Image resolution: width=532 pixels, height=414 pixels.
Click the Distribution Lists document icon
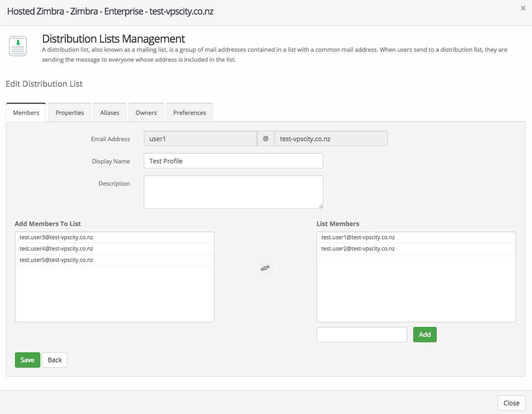coord(18,46)
